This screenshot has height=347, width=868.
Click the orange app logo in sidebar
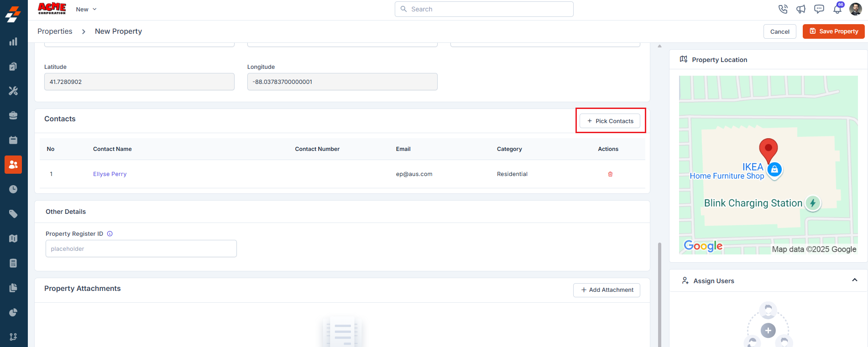13,14
